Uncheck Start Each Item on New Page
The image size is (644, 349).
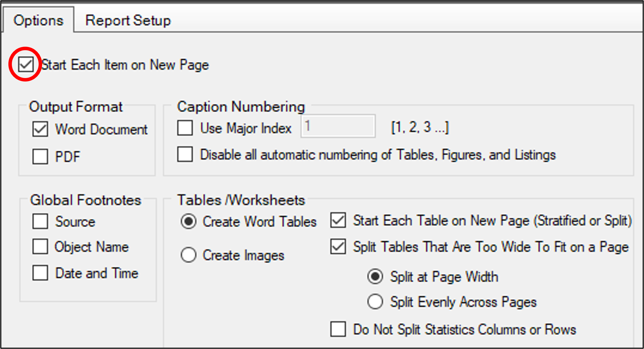point(26,65)
